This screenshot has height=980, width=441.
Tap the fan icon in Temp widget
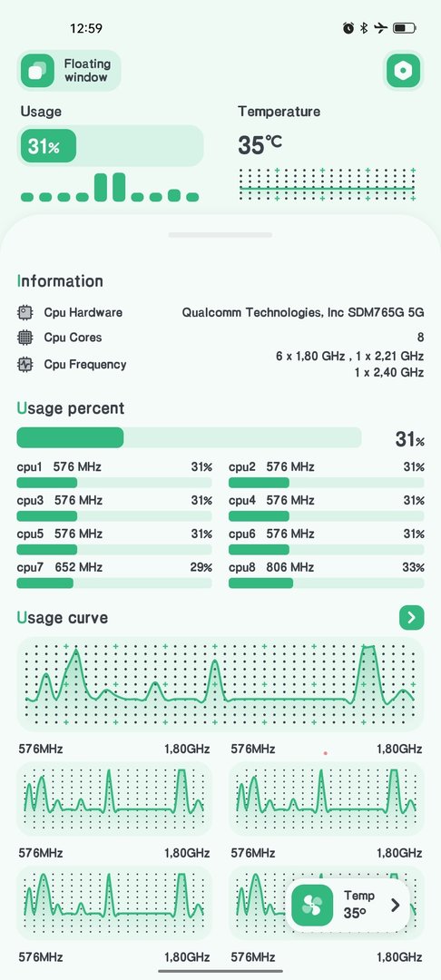tap(312, 905)
